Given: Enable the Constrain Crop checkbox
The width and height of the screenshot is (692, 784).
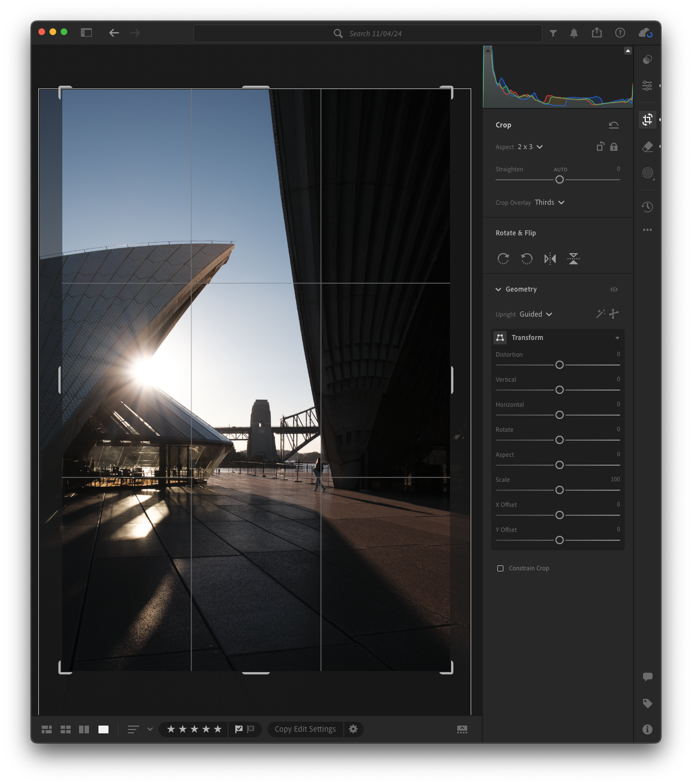Looking at the screenshot, I should (500, 568).
